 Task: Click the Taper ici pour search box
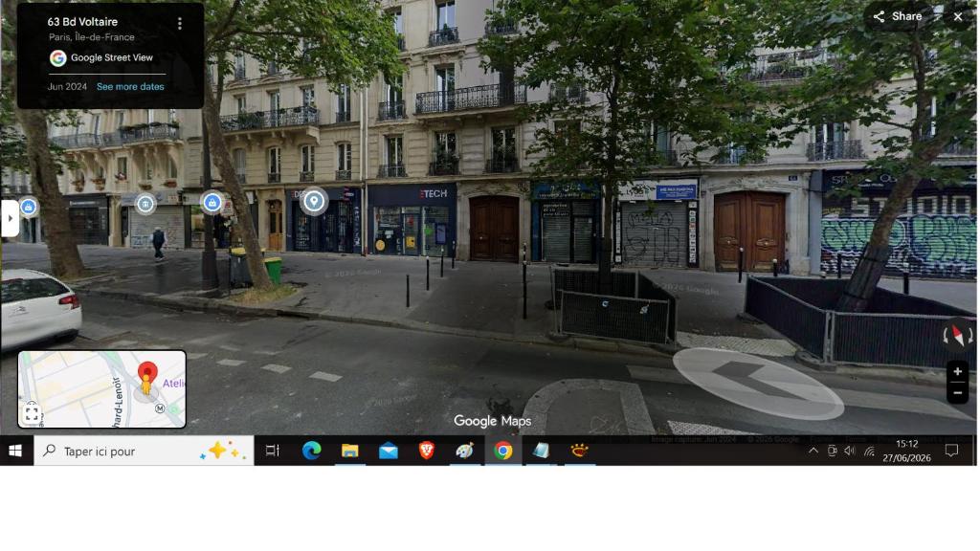point(144,451)
